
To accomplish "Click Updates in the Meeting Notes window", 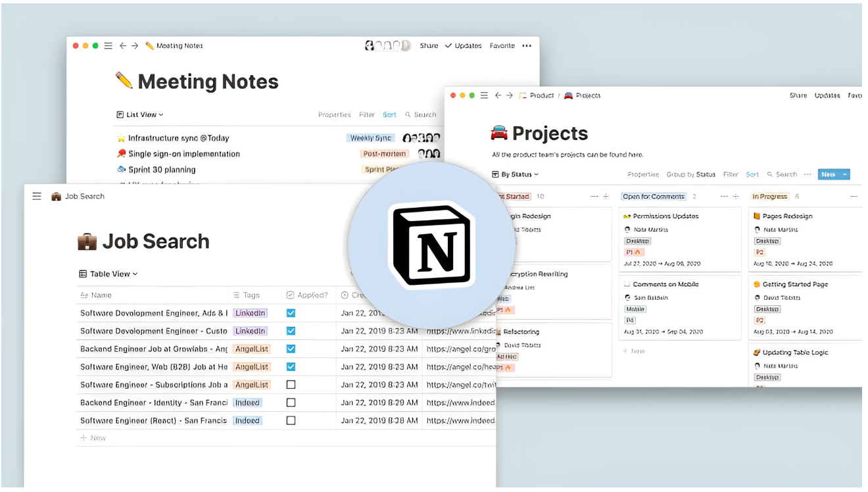I will point(464,46).
